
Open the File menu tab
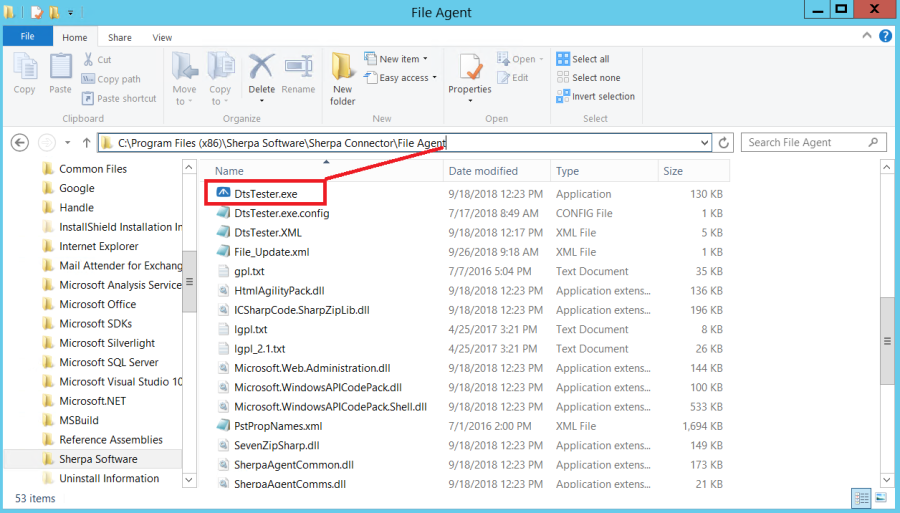pos(27,37)
